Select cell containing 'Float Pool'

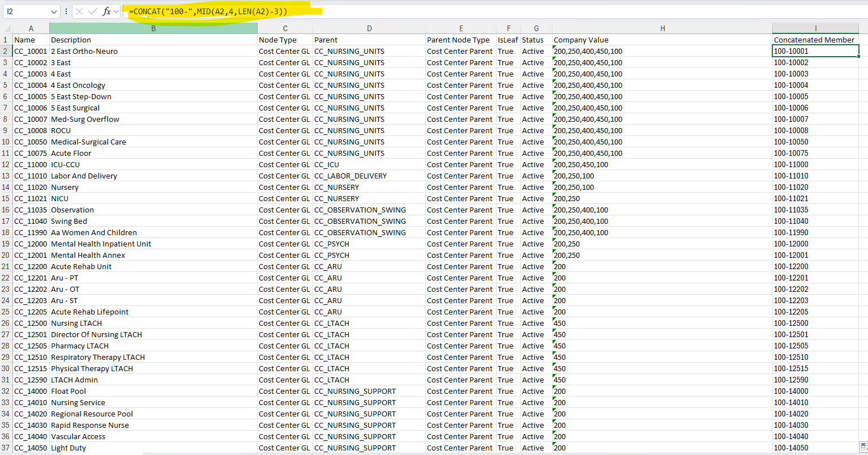[153, 391]
